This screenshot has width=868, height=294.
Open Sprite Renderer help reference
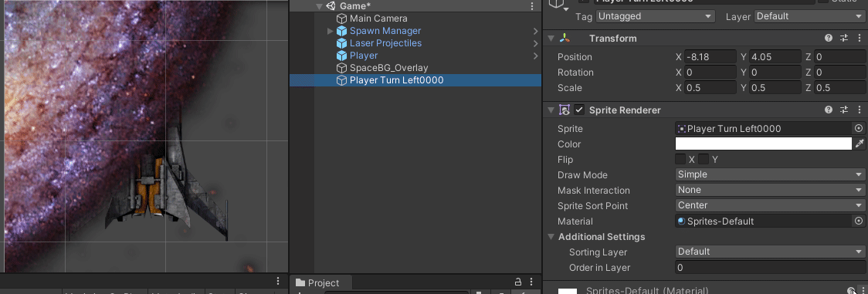[829, 110]
